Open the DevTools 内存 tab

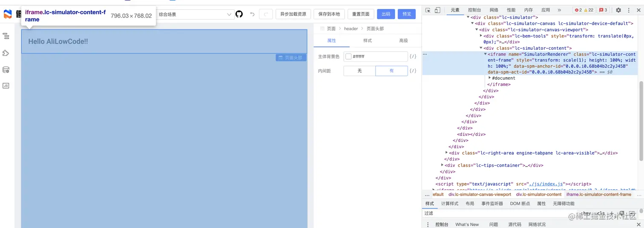[x=529, y=10]
